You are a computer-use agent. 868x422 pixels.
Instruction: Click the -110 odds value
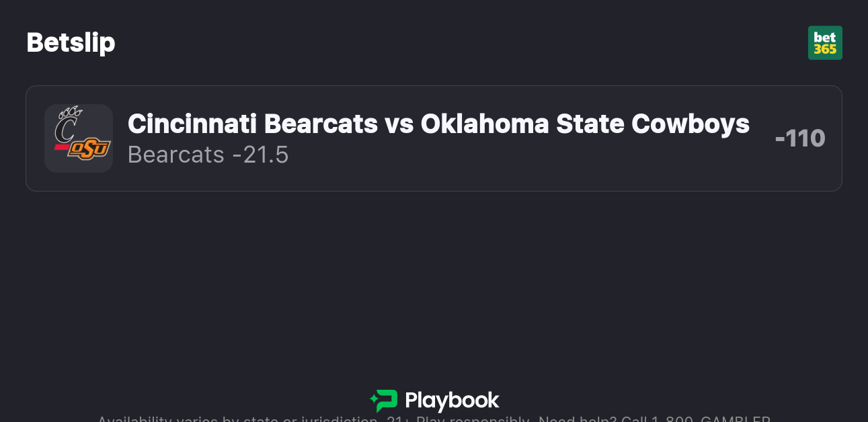tap(799, 138)
